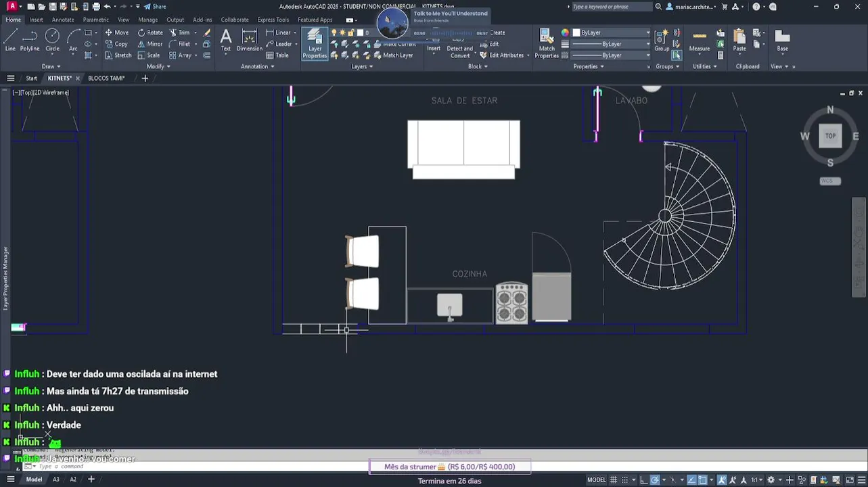Toggle the layer on/off lightbulb icon
This screenshot has height=487, width=868.
click(x=334, y=32)
